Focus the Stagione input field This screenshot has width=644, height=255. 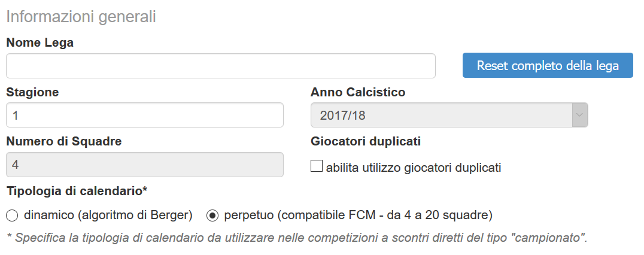point(144,115)
